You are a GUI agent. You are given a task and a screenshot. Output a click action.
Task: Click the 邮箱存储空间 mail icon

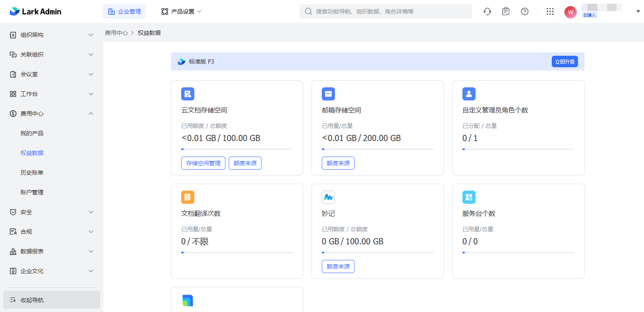328,94
